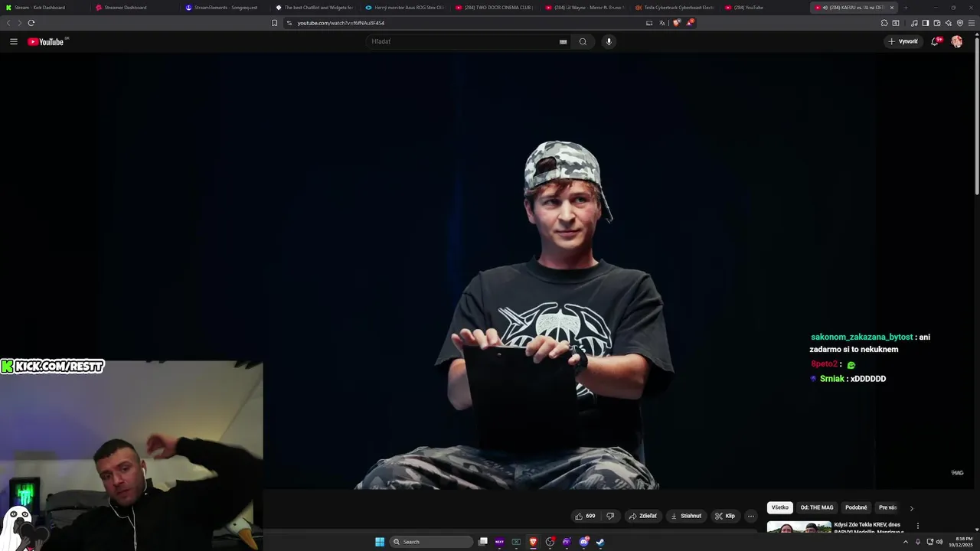Screen dimensions: 980x551
Task: Open the YouTube hamburger guide menu
Action: coord(13,41)
